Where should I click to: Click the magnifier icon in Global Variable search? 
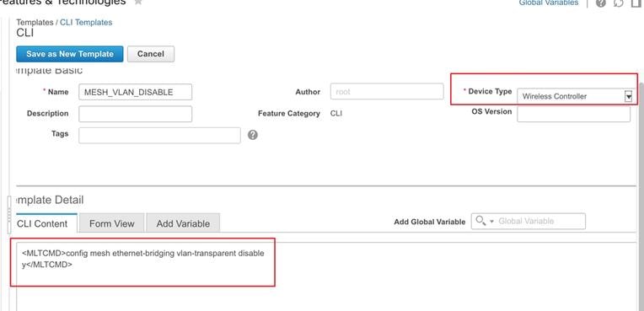480,221
